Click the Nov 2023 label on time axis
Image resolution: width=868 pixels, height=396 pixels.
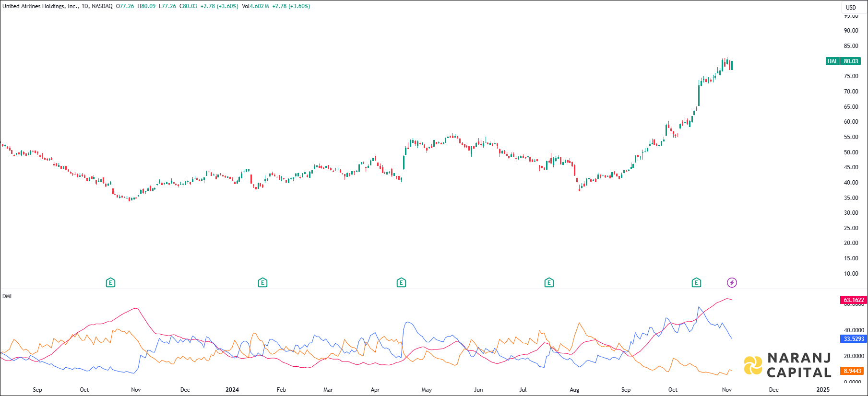point(136,390)
